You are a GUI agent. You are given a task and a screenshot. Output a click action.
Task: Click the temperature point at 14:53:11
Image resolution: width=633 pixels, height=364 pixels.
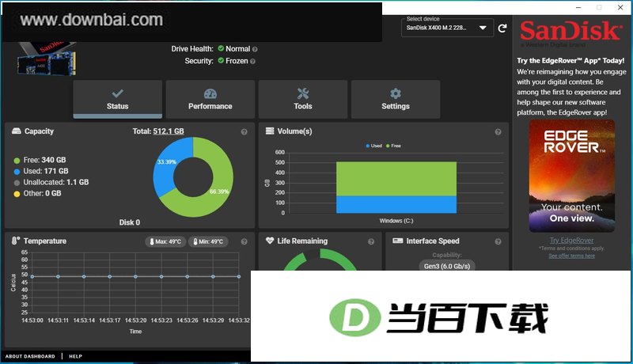click(58, 276)
